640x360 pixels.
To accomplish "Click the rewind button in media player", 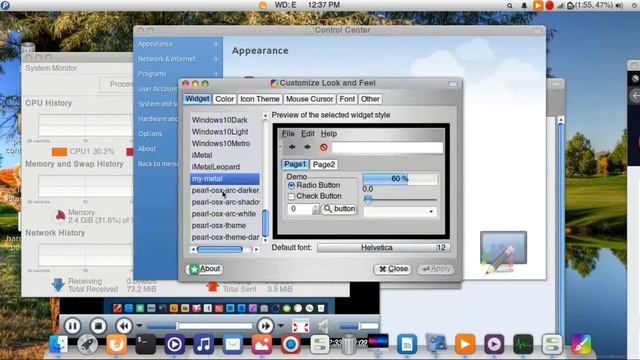I will pyautogui.click(x=124, y=326).
